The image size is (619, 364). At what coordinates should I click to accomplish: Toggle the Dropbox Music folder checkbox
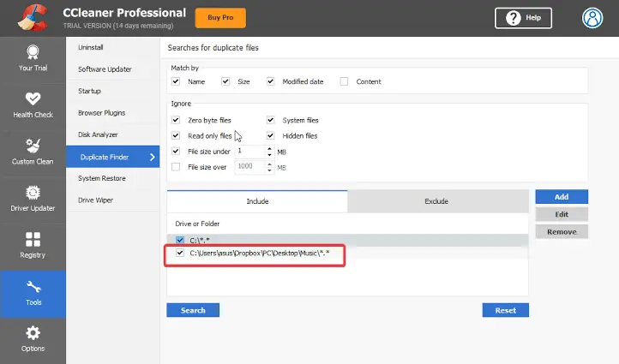tap(180, 253)
